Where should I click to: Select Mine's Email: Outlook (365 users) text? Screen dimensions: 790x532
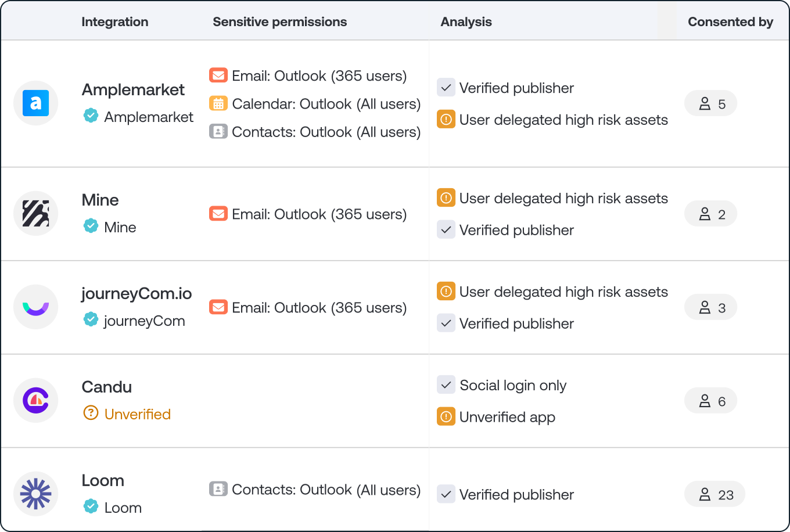tap(319, 214)
